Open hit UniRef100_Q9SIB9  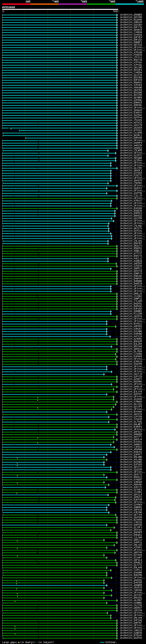tap(131, 17)
